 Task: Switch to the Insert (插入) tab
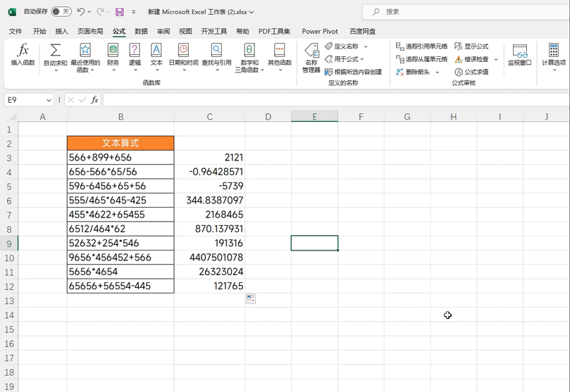tap(61, 32)
